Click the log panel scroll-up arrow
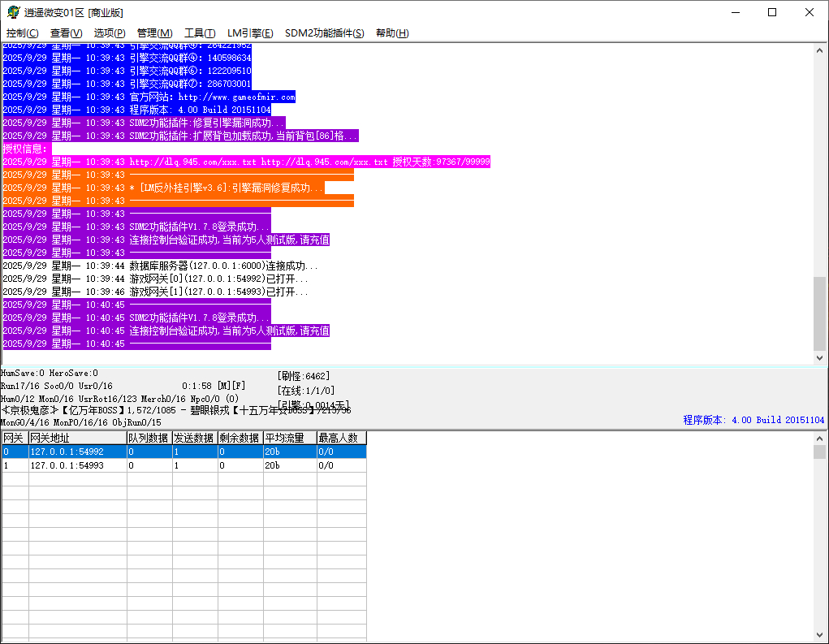Screen dimensions: 829x644 tap(819, 50)
